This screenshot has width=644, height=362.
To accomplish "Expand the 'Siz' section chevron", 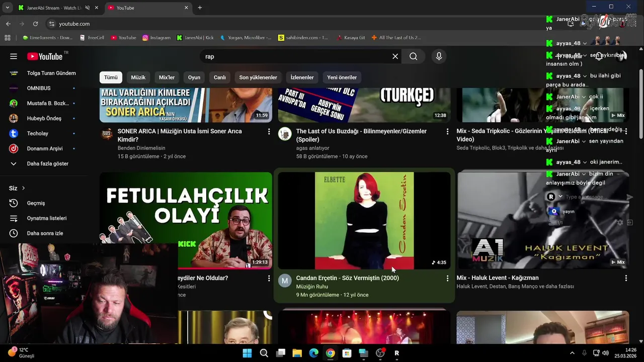I will click(23, 188).
